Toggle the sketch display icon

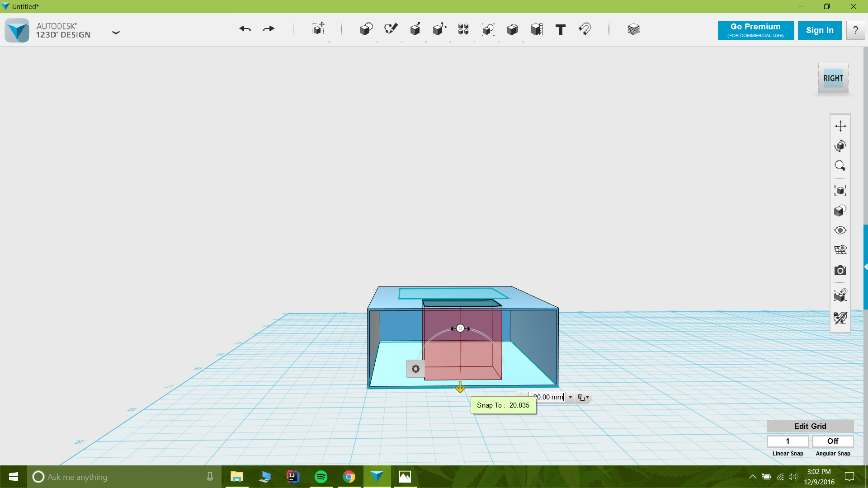coord(840,318)
